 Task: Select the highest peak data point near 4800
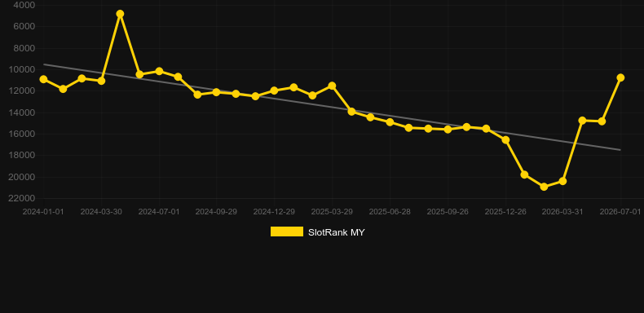120,14
